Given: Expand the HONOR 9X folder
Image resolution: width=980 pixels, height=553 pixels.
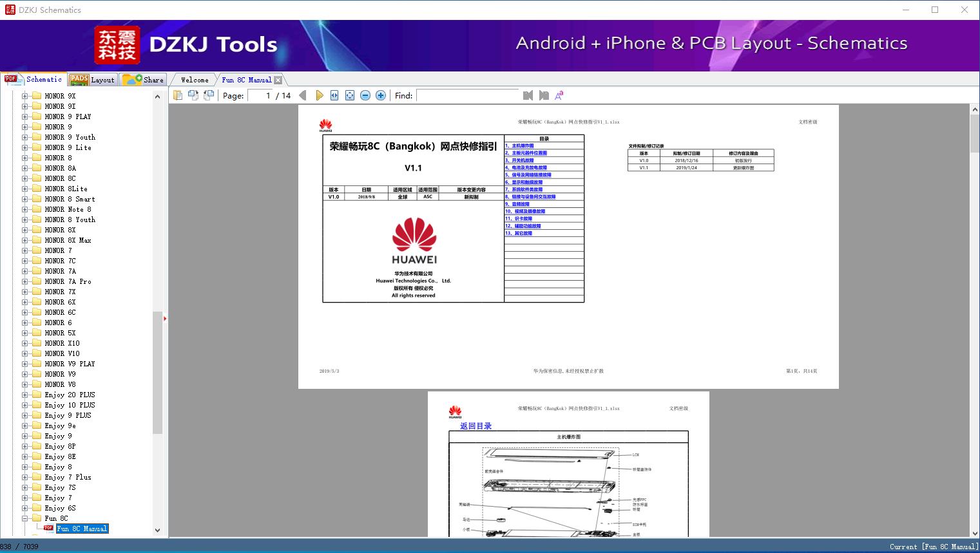Looking at the screenshot, I should coord(25,96).
